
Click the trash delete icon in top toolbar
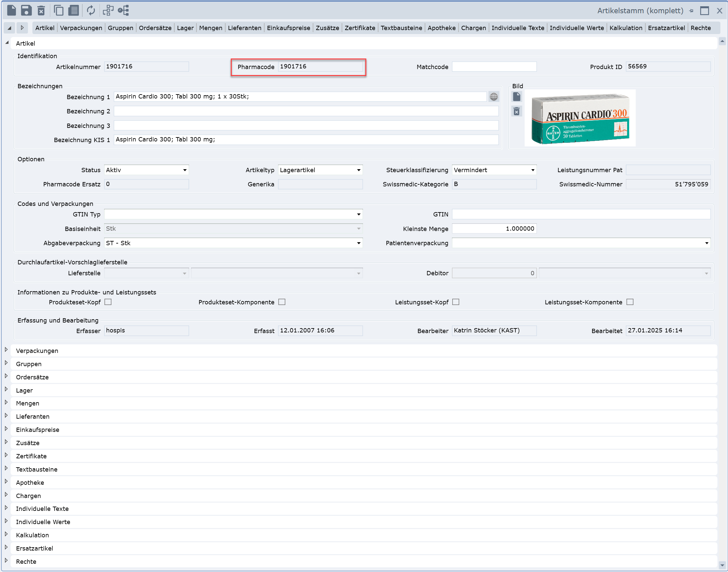41,10
